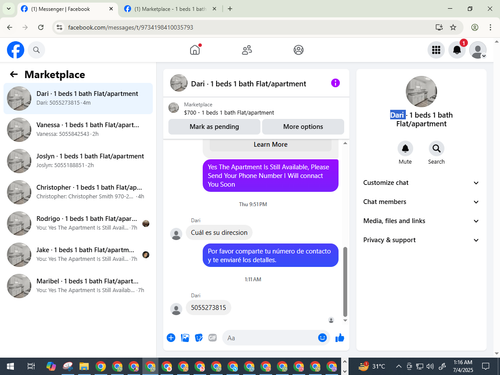Open the Windows notification center icon
Screen dimensions: 500x375
click(486, 366)
